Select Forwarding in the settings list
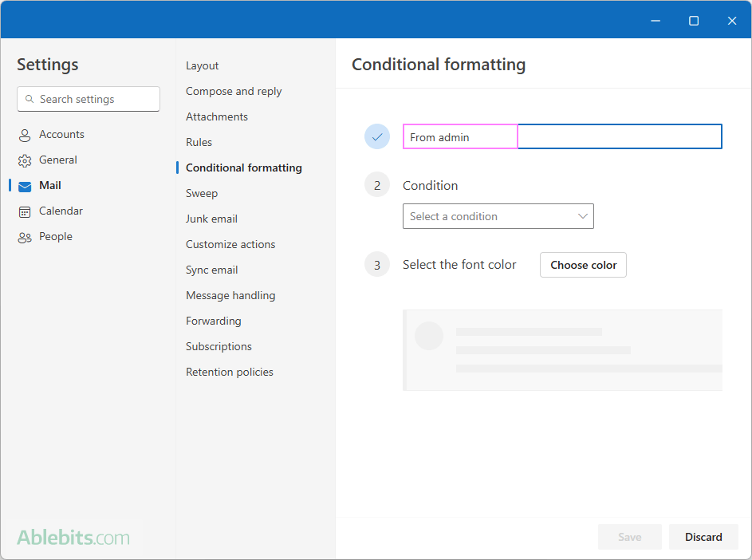Image resolution: width=752 pixels, height=560 pixels. coord(213,321)
